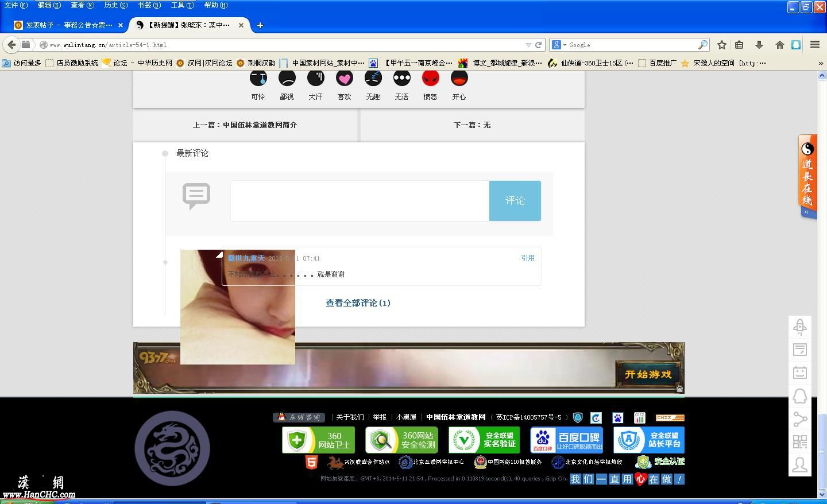Click the rocket back-to-top icon
Viewport: 827px width, 504px height.
[x=800, y=327]
